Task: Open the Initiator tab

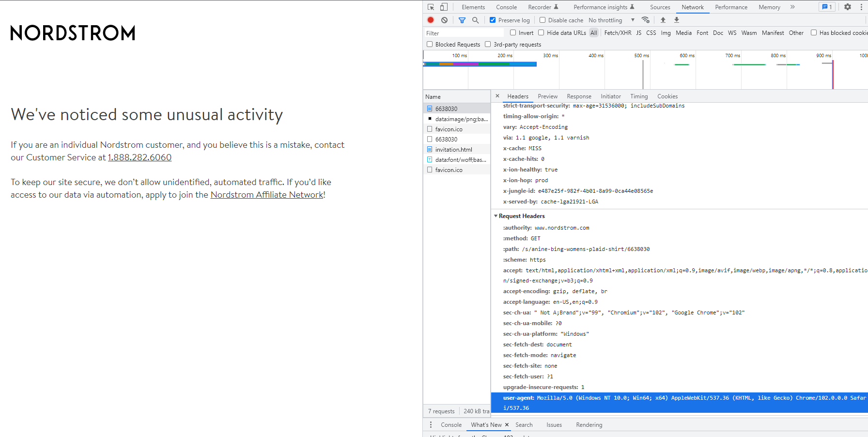Action: click(610, 96)
